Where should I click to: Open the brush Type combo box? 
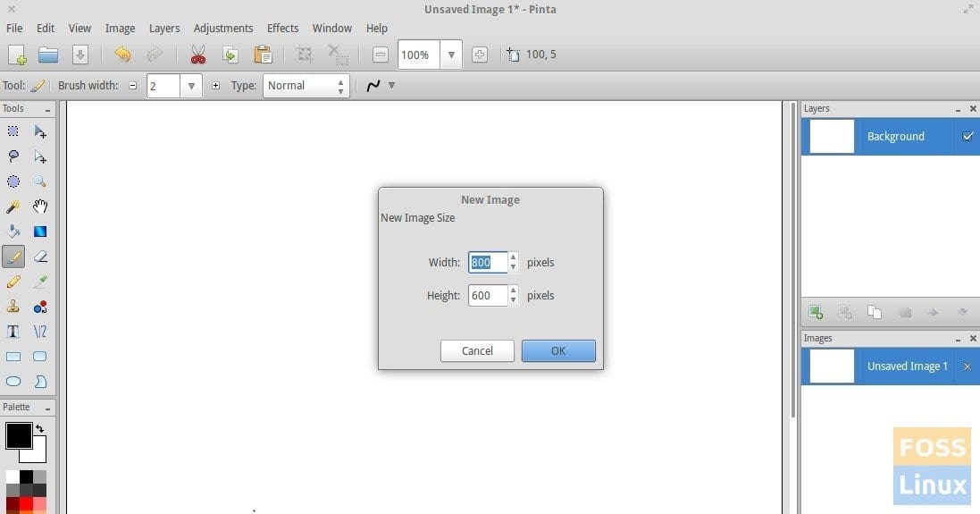(x=306, y=86)
